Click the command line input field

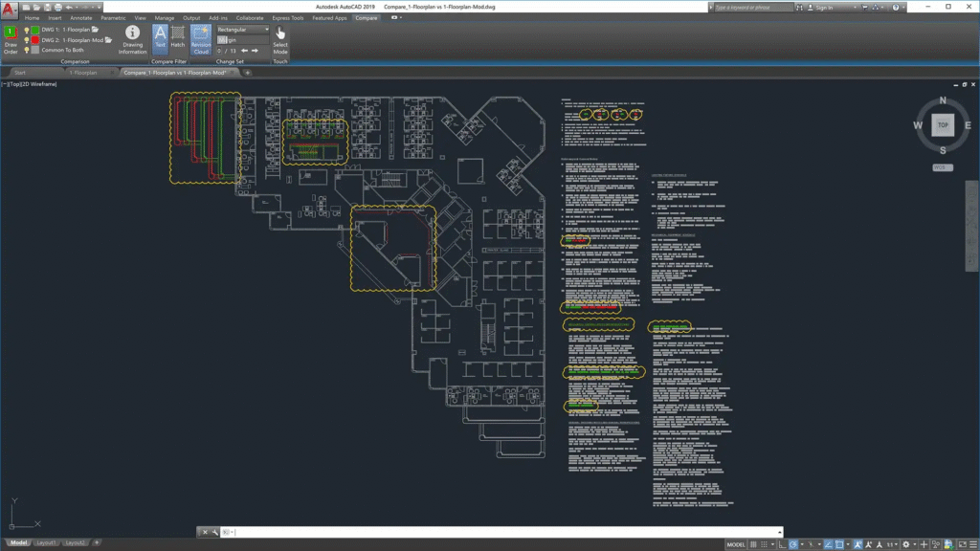click(x=498, y=532)
